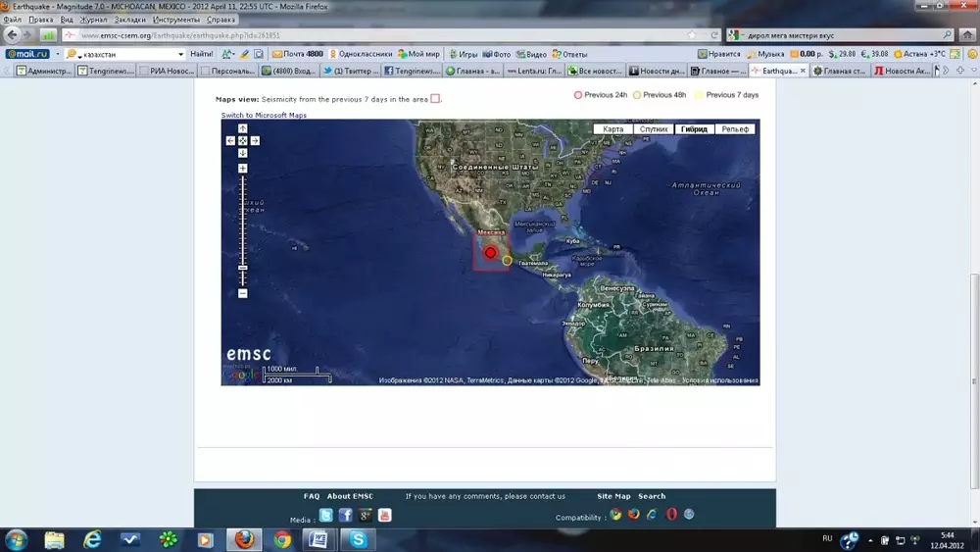Open the EMSC Twitter media icon

click(x=325, y=516)
